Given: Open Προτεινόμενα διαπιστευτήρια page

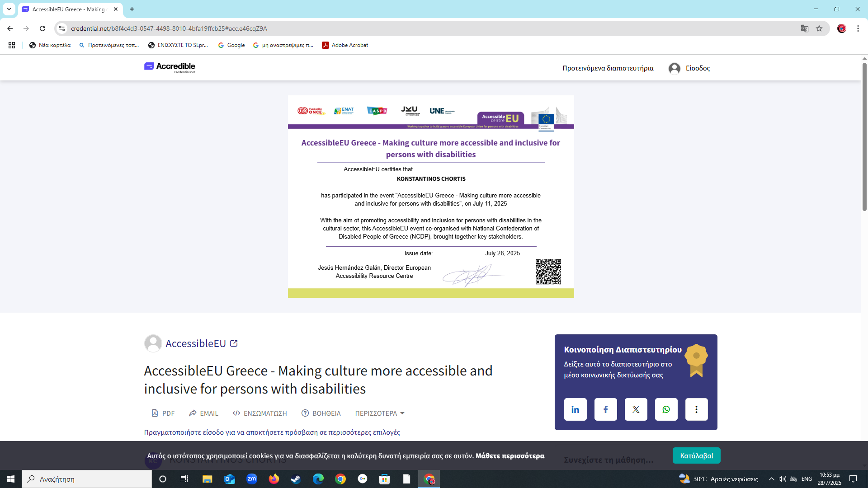Looking at the screenshot, I should click(x=608, y=68).
